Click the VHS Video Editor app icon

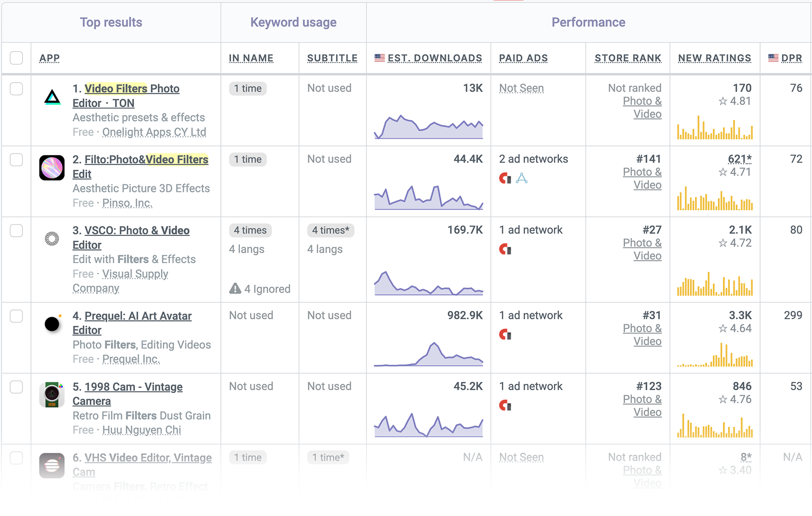click(52, 465)
